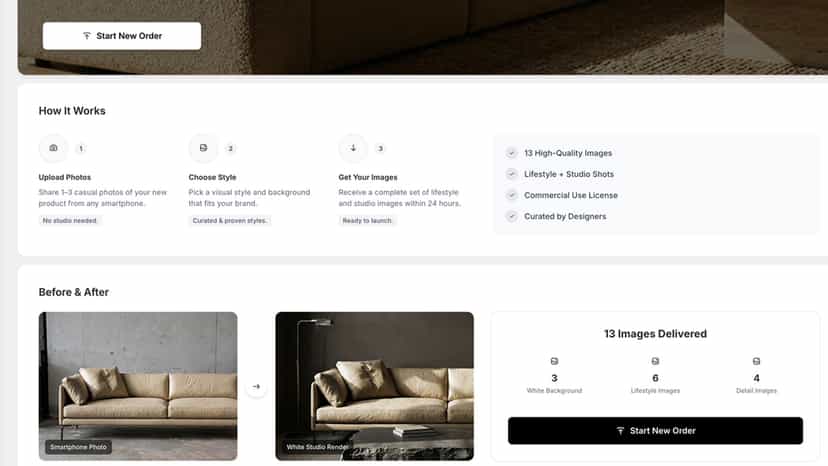Click the camera icon for Upload Photos
This screenshot has width=828, height=466.
pyautogui.click(x=53, y=148)
